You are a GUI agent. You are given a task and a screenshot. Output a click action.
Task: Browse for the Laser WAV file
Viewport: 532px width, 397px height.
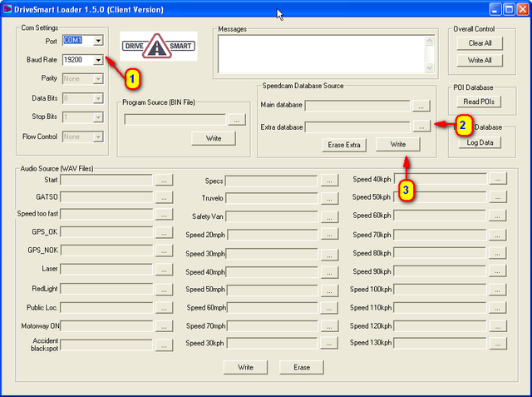point(165,270)
